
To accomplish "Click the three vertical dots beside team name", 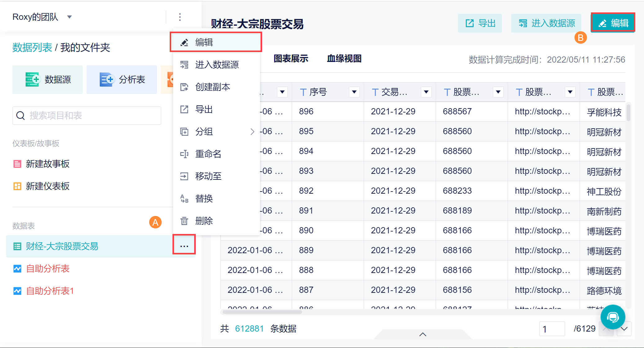I will [x=180, y=17].
